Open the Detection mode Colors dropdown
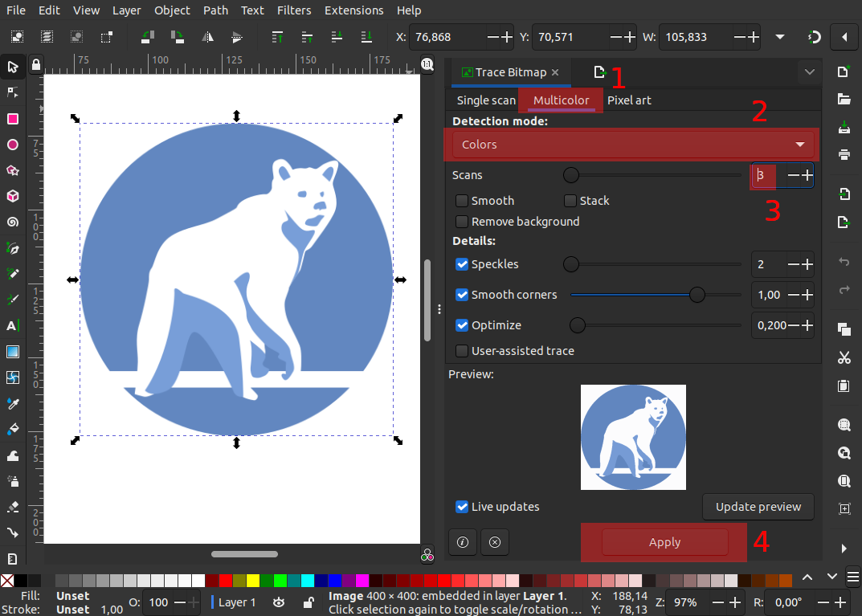Image resolution: width=862 pixels, height=616 pixels. coord(632,145)
